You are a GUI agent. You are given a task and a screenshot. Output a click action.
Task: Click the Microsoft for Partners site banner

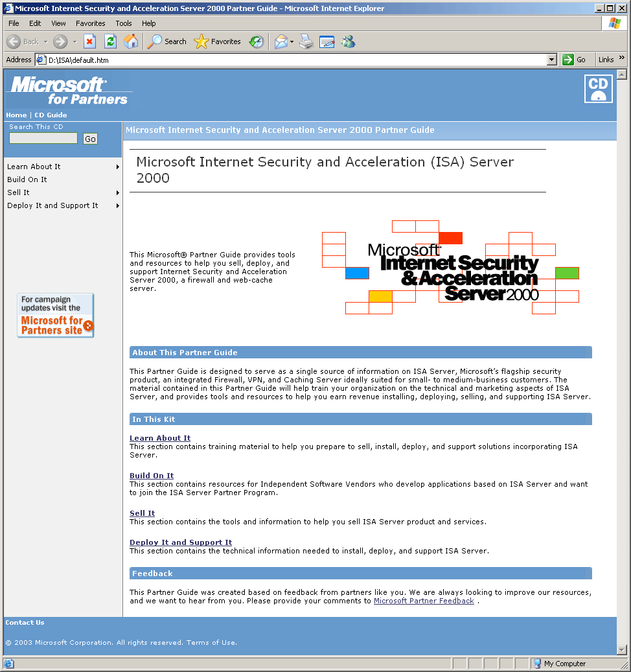pos(56,316)
